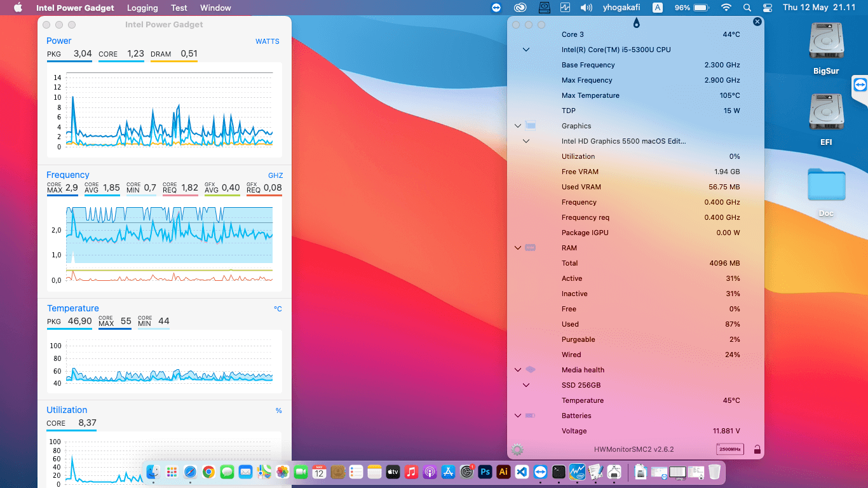
Task: Click the Frequency chart
Action: (165, 243)
